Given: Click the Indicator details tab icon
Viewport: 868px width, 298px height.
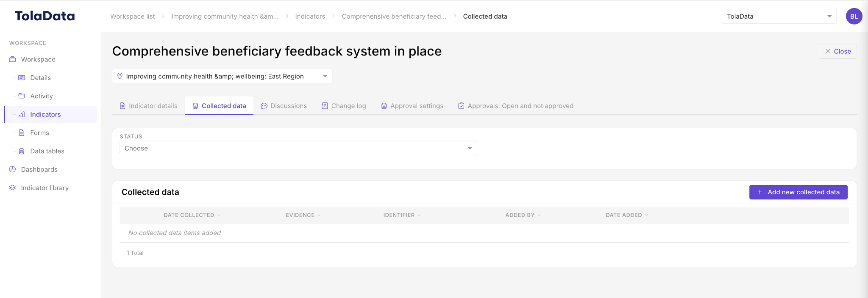Looking at the screenshot, I should (x=122, y=106).
